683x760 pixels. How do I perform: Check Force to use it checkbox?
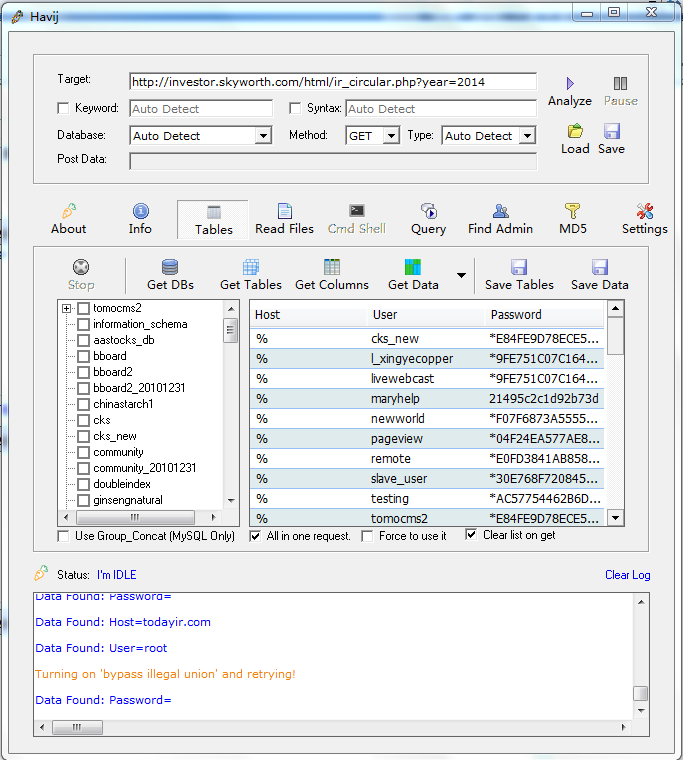tap(367, 536)
